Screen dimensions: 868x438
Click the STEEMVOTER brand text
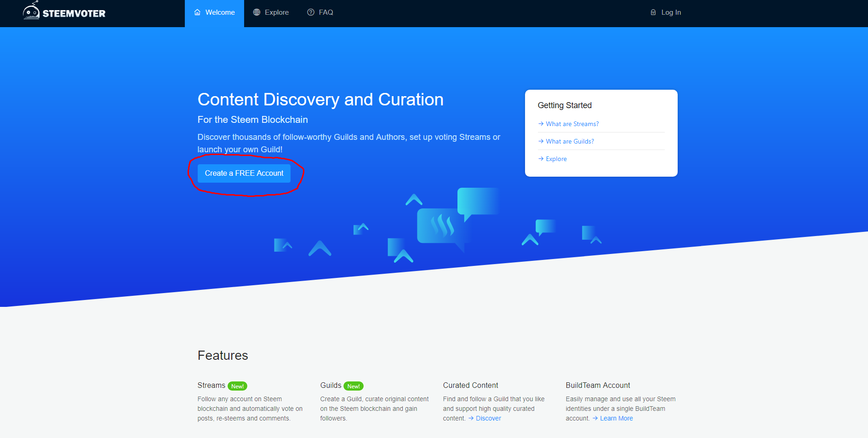pyautogui.click(x=74, y=14)
